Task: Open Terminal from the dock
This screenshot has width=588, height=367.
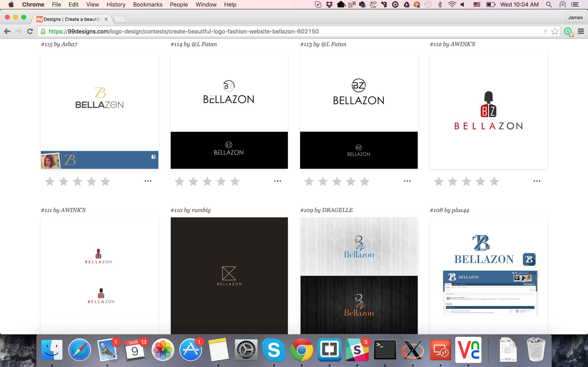Action: 385,350
